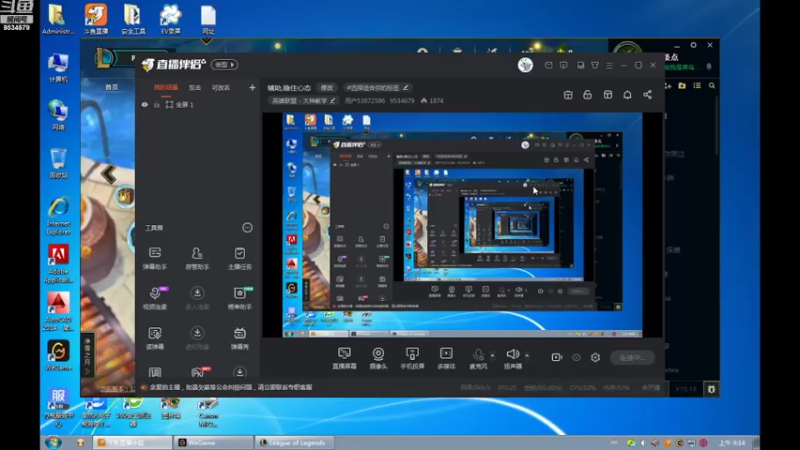Image resolution: width=800 pixels, height=450 pixels.
Task: Click the stream preview canvas
Action: pos(462,225)
